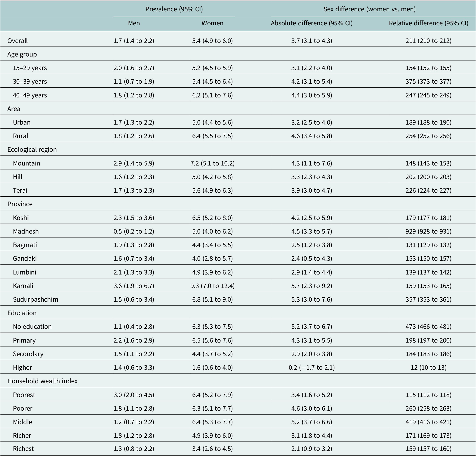Click the Women column header
Viewport: 476px width, 456px height.
212,23
